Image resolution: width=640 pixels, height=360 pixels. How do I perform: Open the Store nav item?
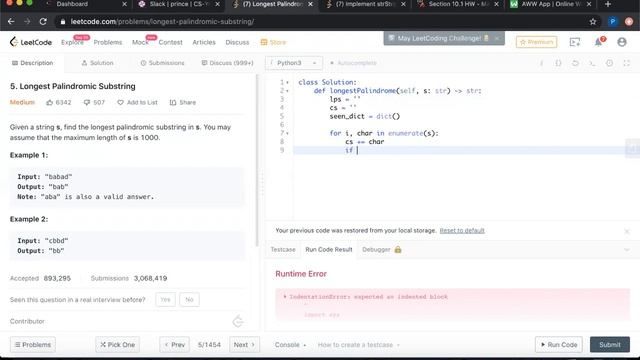pyautogui.click(x=273, y=42)
